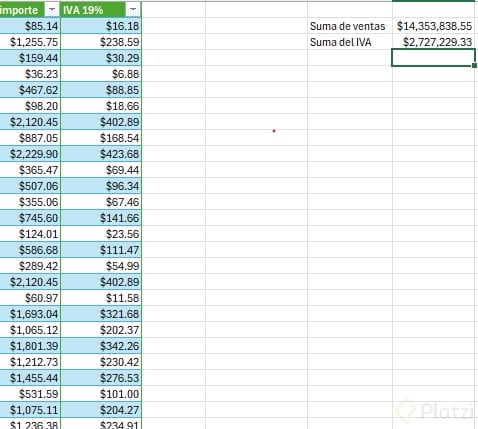Select the $1,801.39 importe cell
The height and width of the screenshot is (429, 478).
tap(30, 346)
